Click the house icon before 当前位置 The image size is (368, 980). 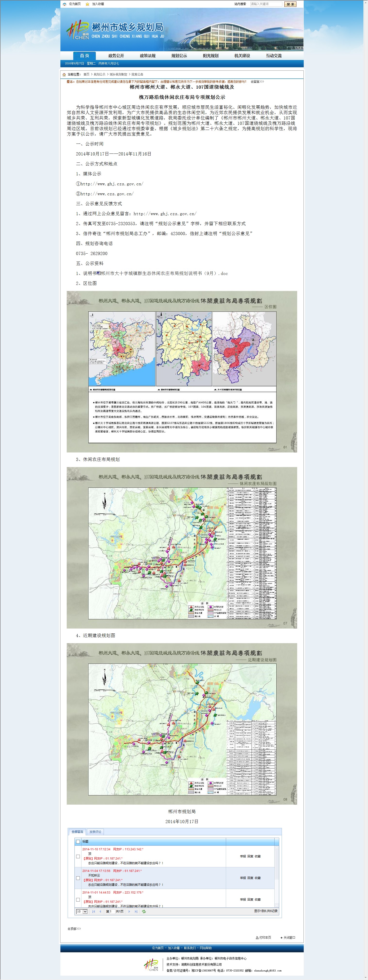click(64, 75)
